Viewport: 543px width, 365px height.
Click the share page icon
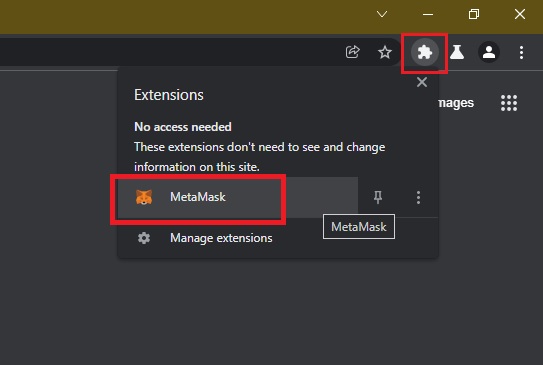[353, 52]
